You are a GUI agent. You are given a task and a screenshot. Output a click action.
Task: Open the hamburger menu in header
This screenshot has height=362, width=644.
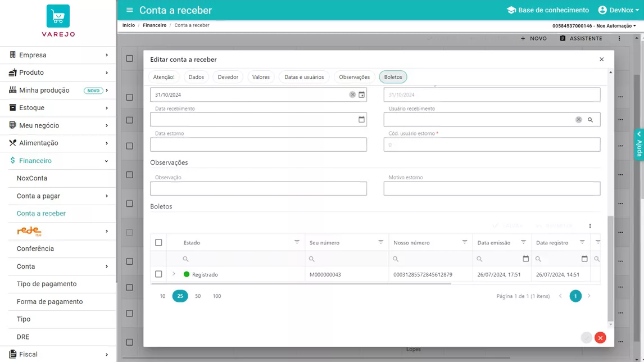(x=129, y=10)
